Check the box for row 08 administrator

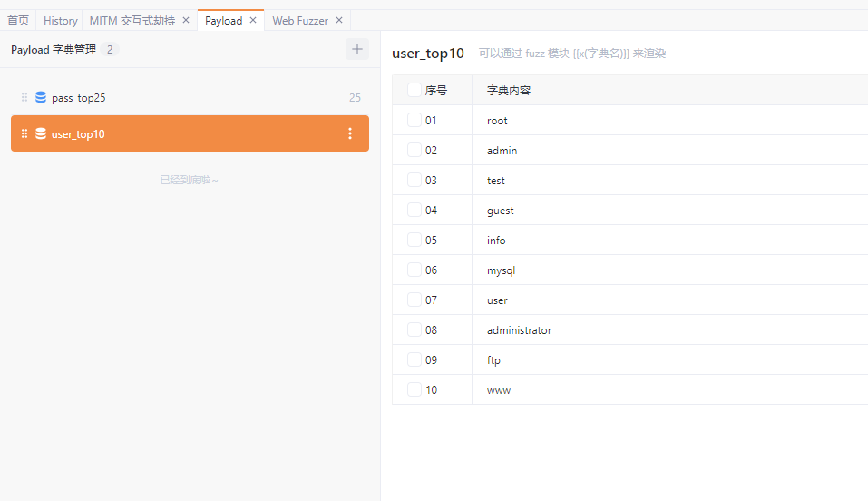pyautogui.click(x=414, y=329)
